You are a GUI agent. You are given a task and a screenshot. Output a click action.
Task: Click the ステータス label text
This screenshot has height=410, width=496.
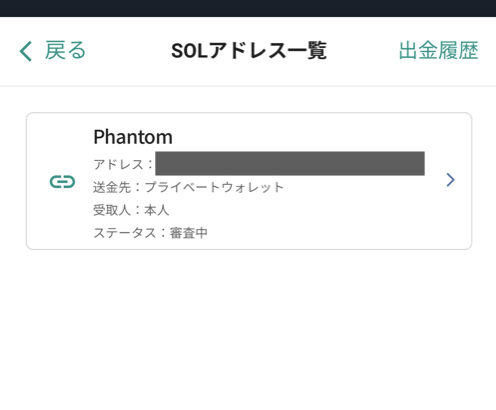(125, 233)
